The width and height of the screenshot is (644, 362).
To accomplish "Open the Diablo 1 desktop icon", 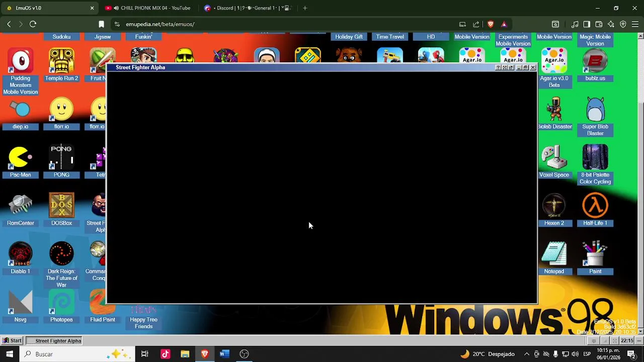I will tap(21, 258).
